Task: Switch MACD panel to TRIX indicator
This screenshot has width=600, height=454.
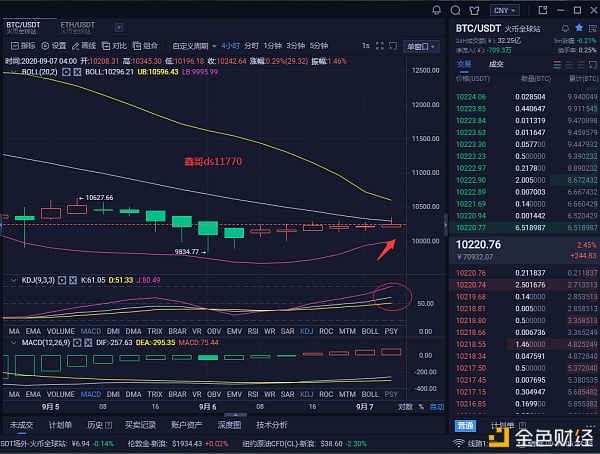Action: pos(155,394)
